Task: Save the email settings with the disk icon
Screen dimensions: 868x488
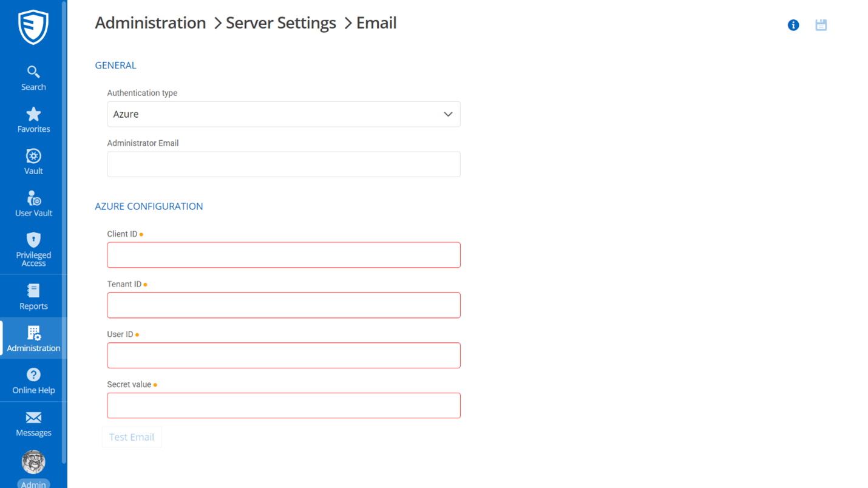Action: click(x=821, y=25)
